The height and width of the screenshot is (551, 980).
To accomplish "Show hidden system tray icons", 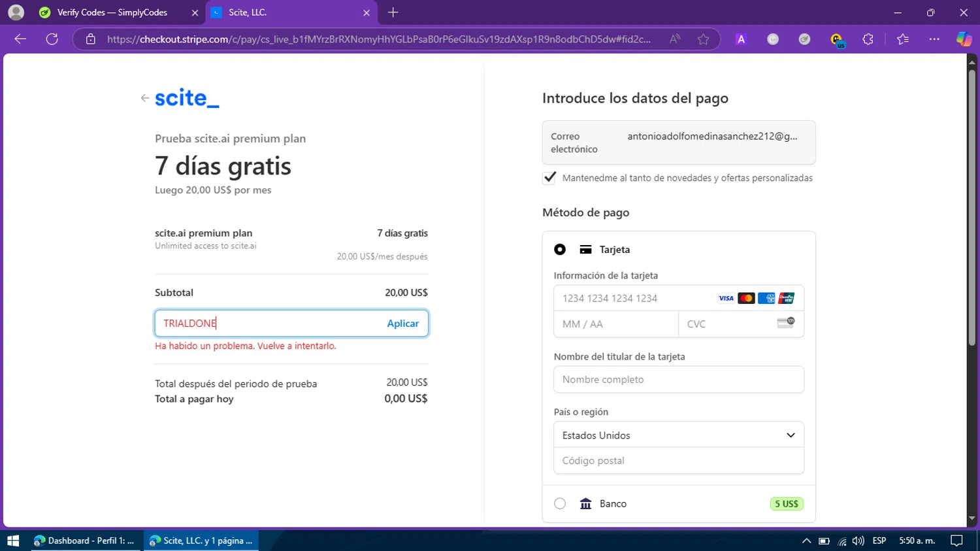I will pyautogui.click(x=806, y=541).
